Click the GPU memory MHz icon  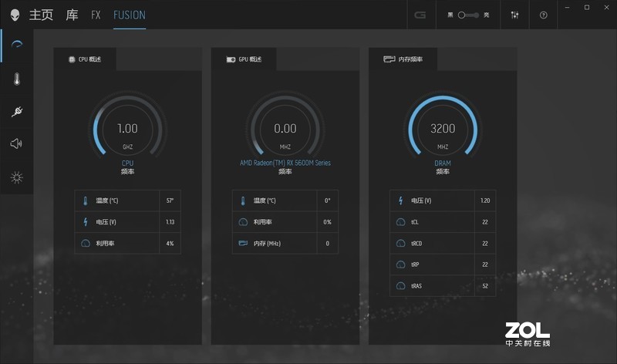(x=243, y=243)
